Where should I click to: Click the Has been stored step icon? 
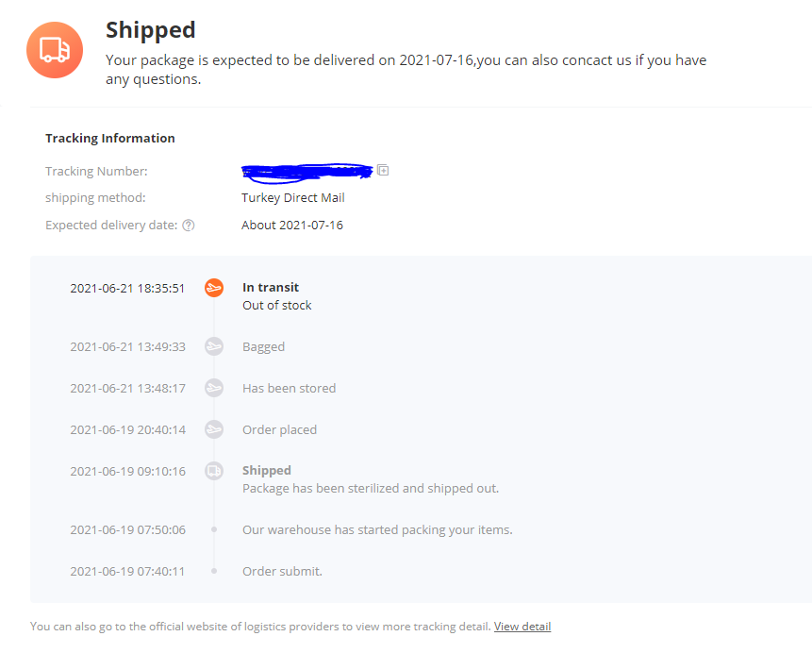(x=214, y=388)
